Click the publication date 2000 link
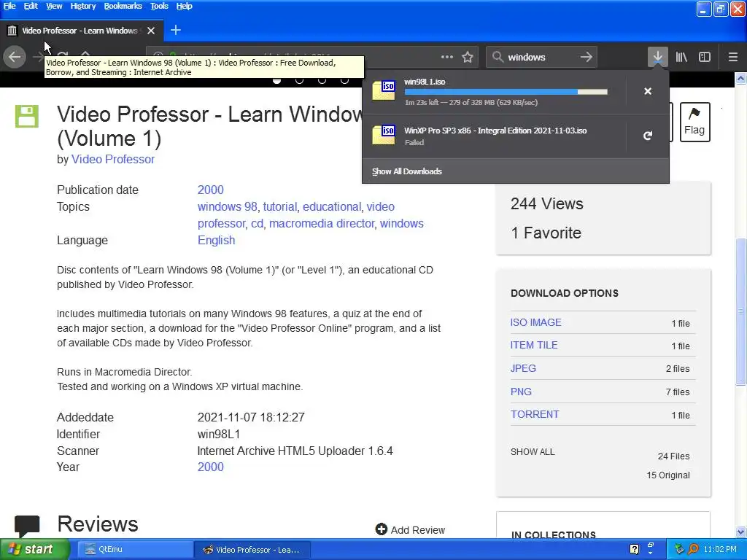 tap(211, 190)
